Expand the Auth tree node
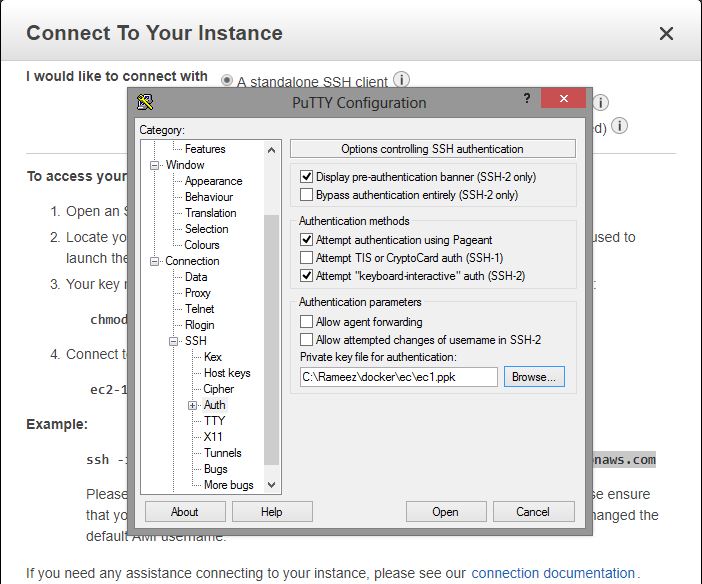702x584 pixels. 193,405
